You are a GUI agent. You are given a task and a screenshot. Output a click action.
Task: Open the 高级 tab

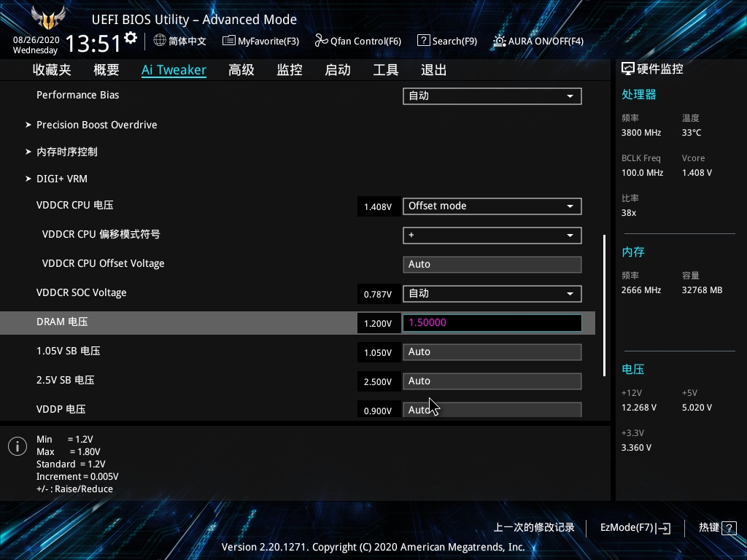241,70
